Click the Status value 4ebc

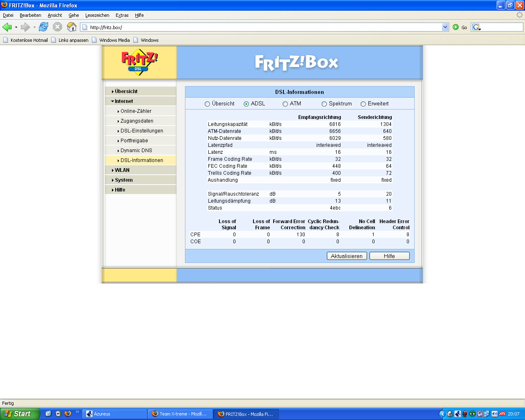[335, 208]
